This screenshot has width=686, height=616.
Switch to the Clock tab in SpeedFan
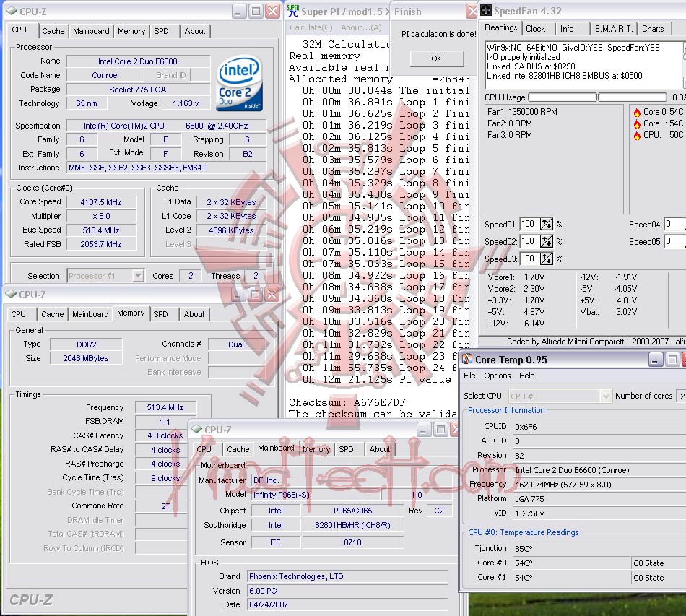pyautogui.click(x=536, y=29)
